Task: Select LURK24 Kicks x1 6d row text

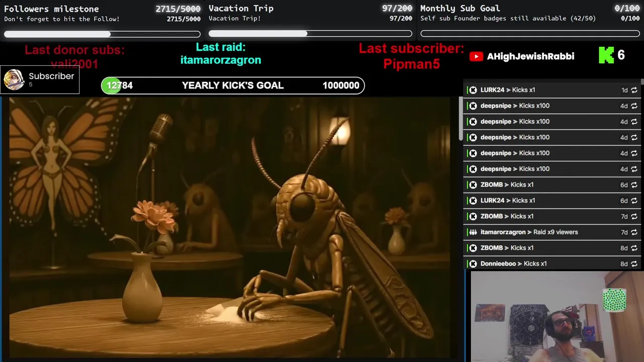Action: (x=508, y=201)
